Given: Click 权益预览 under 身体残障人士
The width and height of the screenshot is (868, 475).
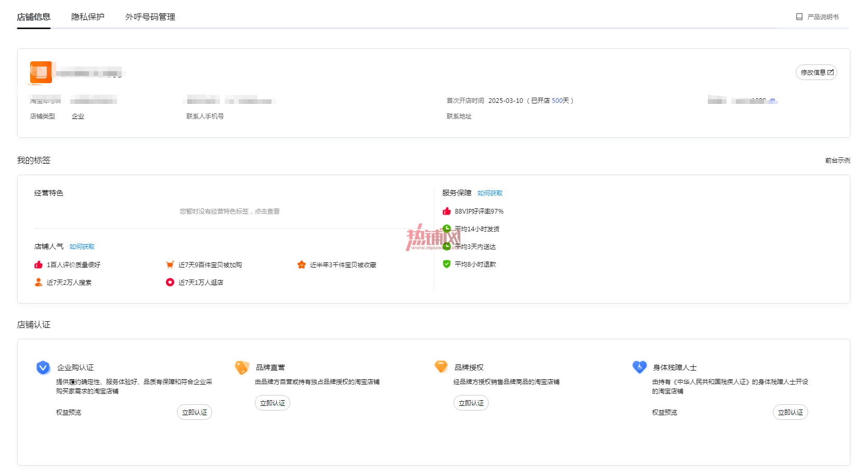Looking at the screenshot, I should tap(665, 412).
